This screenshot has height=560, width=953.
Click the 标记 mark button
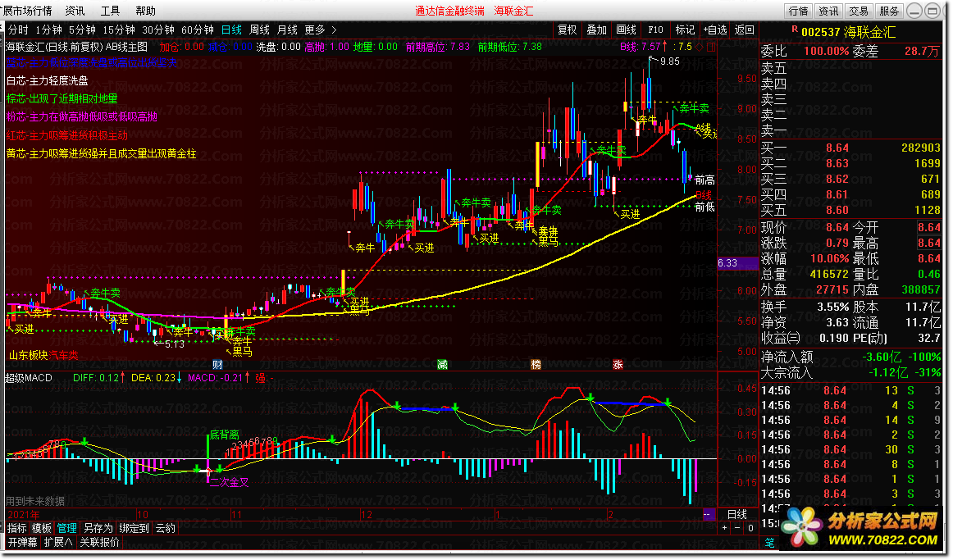click(x=684, y=30)
